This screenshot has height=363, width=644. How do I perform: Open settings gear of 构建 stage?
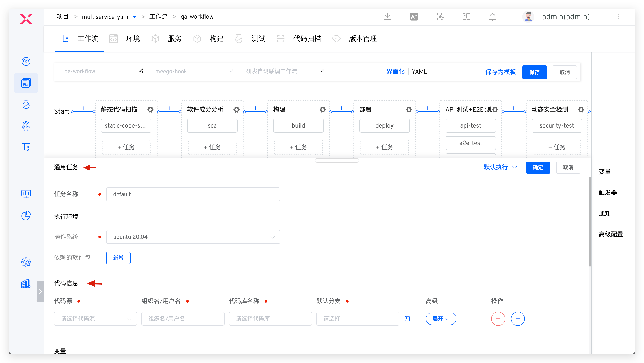coord(322,110)
